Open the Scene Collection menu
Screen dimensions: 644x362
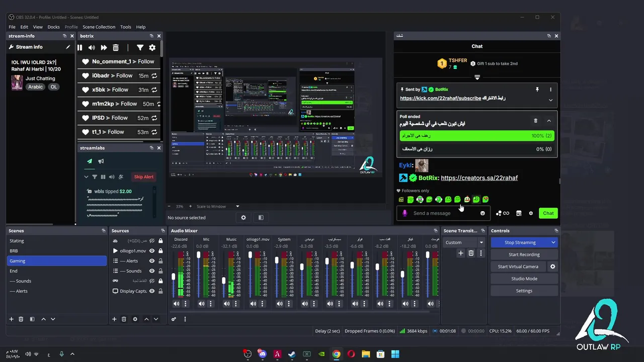coord(99,27)
